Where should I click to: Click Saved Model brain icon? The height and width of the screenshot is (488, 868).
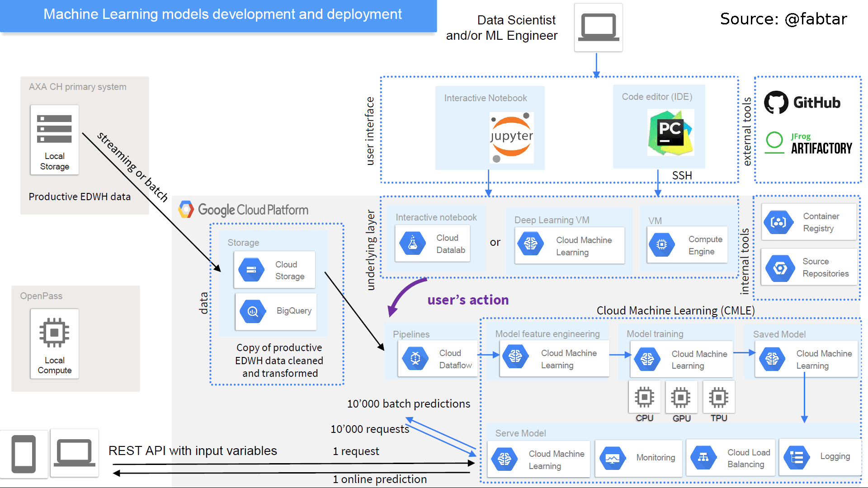click(x=772, y=359)
